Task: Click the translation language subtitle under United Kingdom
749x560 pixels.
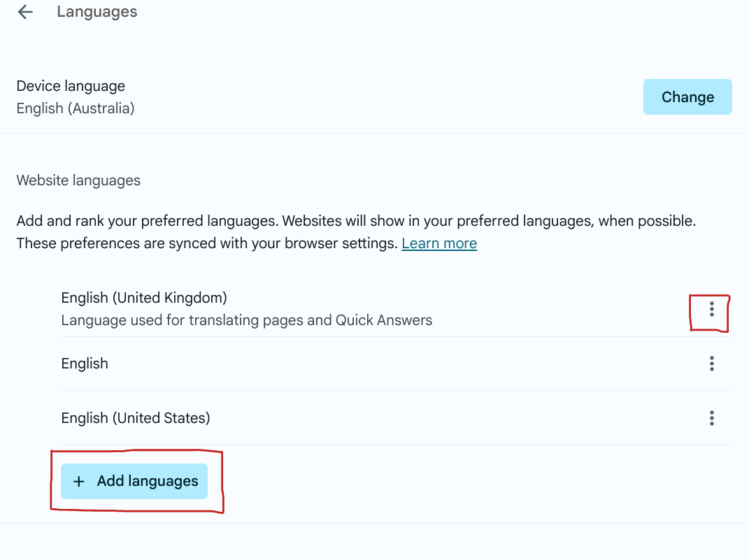Action: pos(247,320)
